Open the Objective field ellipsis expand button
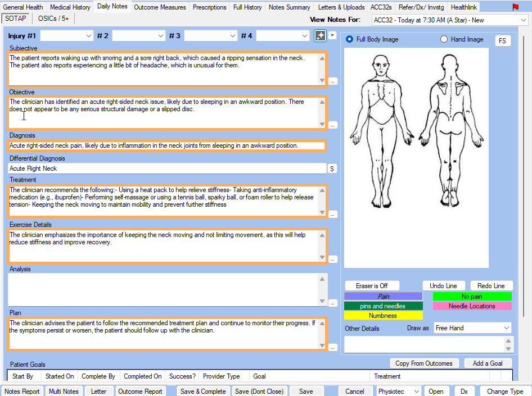Viewport: 532px width, 396px height. [333, 125]
